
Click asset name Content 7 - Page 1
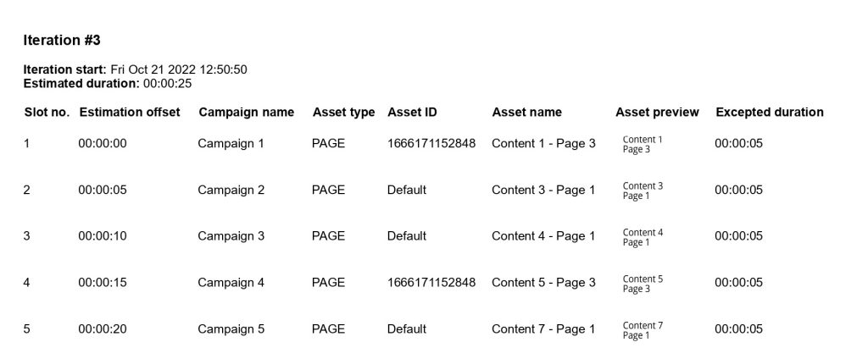(543, 329)
